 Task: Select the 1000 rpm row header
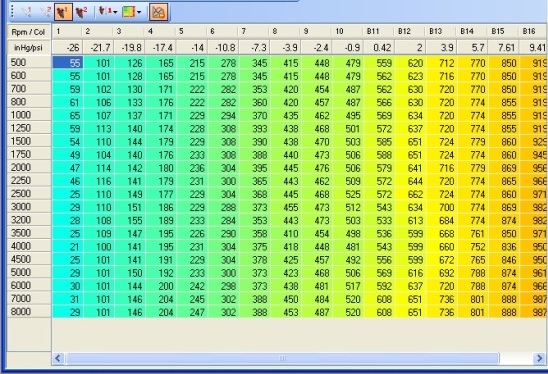[29, 115]
